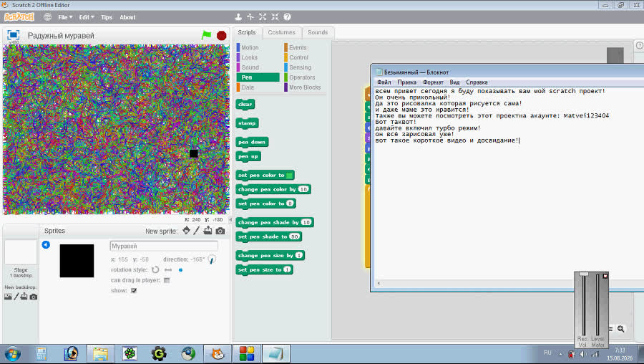644x364 pixels.
Task: Open Tips in menu bar
Action: [x=107, y=17]
